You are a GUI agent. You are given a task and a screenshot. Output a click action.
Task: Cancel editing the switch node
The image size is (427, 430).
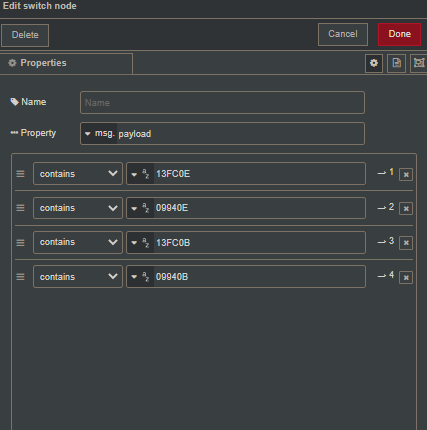point(343,34)
